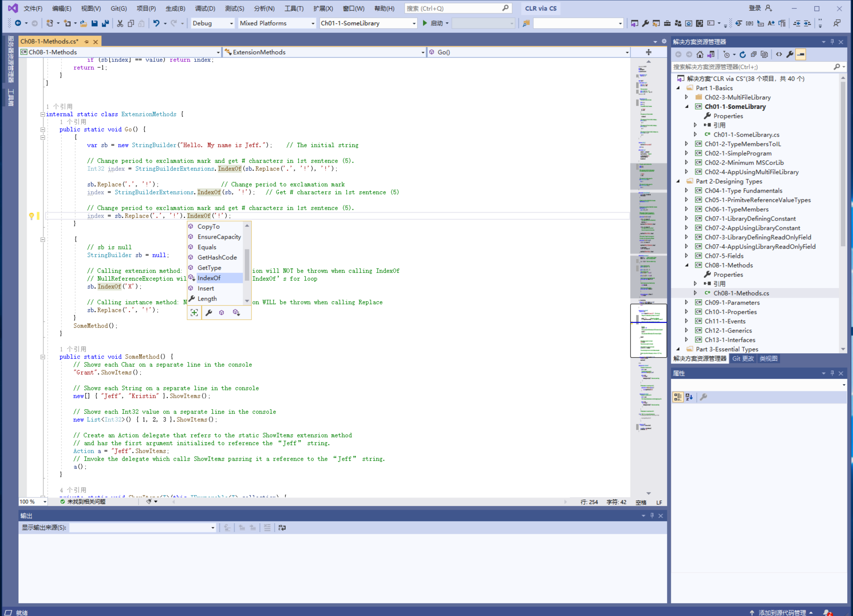Image resolution: width=853 pixels, height=616 pixels.
Task: Click the Open File folder icon
Action: pos(83,23)
